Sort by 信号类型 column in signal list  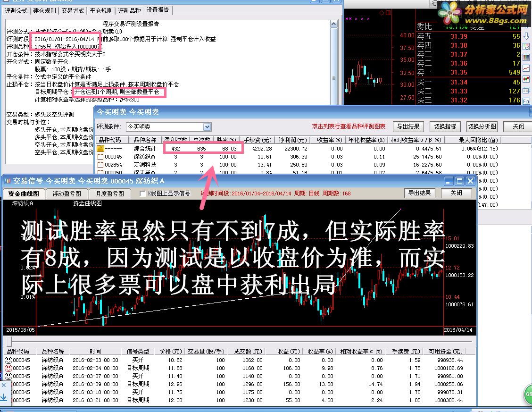(x=138, y=351)
